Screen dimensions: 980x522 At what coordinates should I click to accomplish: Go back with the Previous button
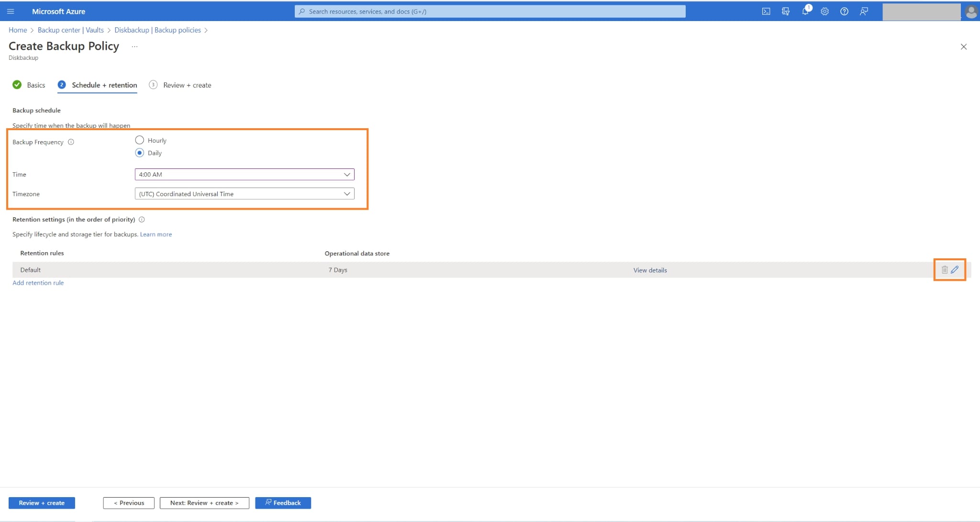[129, 503]
